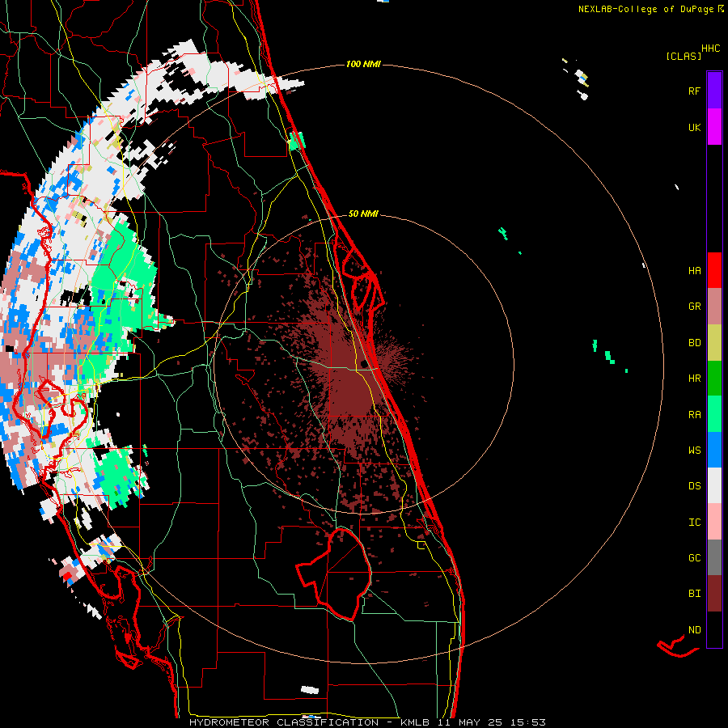728x728 pixels.
Task: Click the ND black legend swatch
Action: [714, 629]
